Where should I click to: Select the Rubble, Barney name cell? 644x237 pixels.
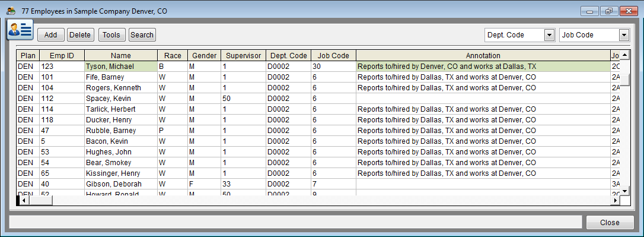(x=121, y=131)
